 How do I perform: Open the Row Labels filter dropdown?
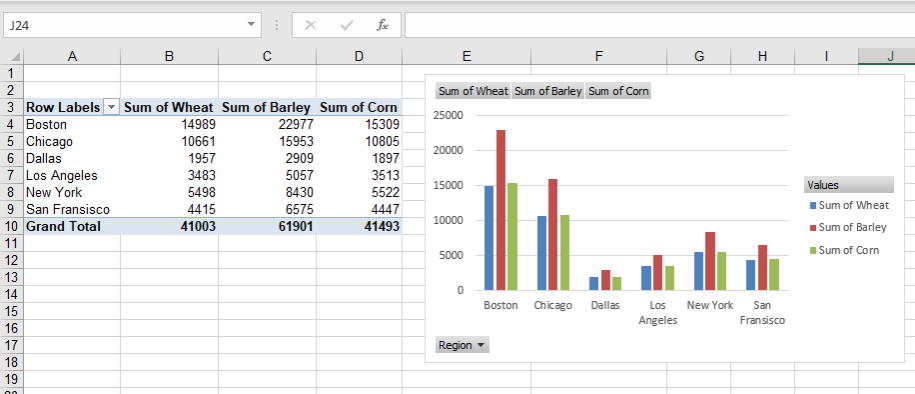click(111, 107)
